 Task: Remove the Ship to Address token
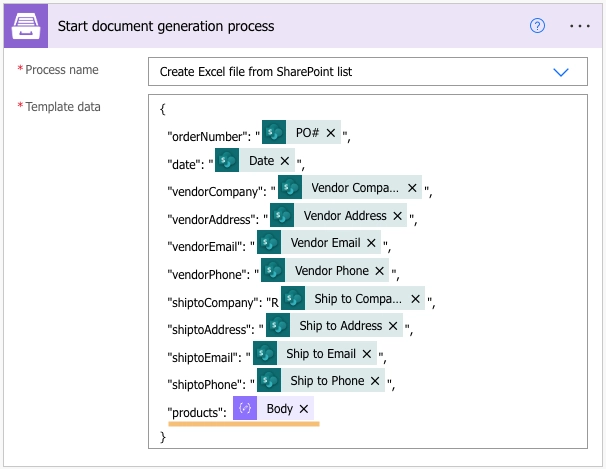(x=393, y=326)
